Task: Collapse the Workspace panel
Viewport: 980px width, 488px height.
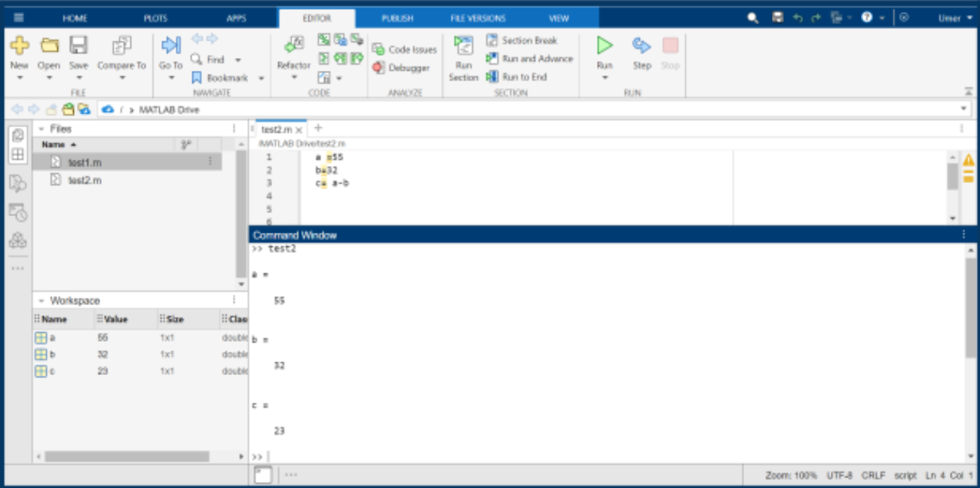Action: 41,300
